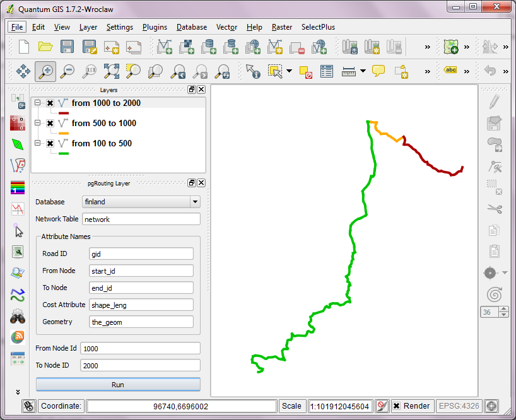Expand the Measure tool dropdown arrow
The height and width of the screenshot is (420, 516).
(x=363, y=71)
